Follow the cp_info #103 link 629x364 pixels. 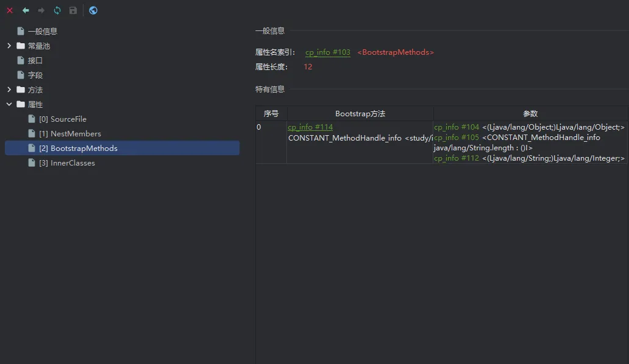pyautogui.click(x=327, y=52)
